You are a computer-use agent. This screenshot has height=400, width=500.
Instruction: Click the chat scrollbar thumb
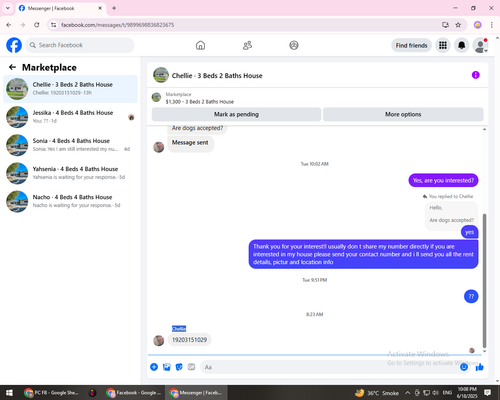(484, 281)
